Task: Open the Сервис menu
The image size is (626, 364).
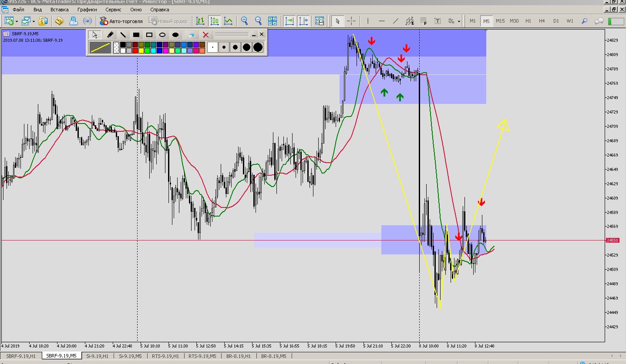Action: [114, 10]
